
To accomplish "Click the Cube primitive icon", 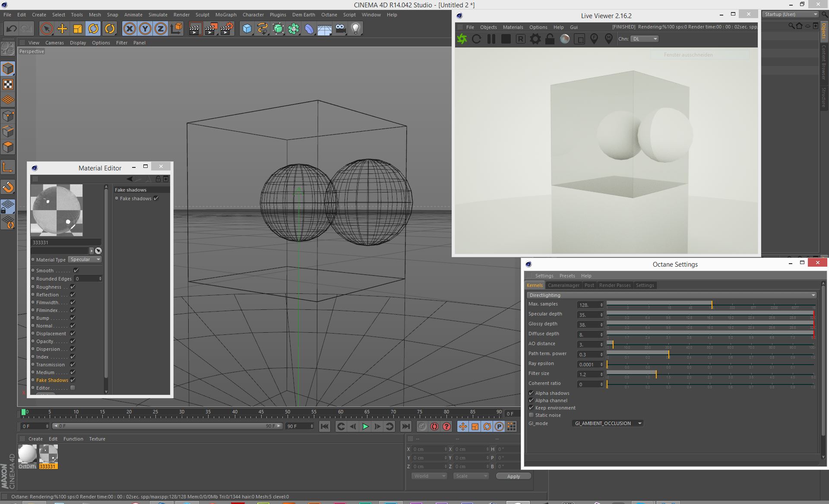I will [247, 29].
